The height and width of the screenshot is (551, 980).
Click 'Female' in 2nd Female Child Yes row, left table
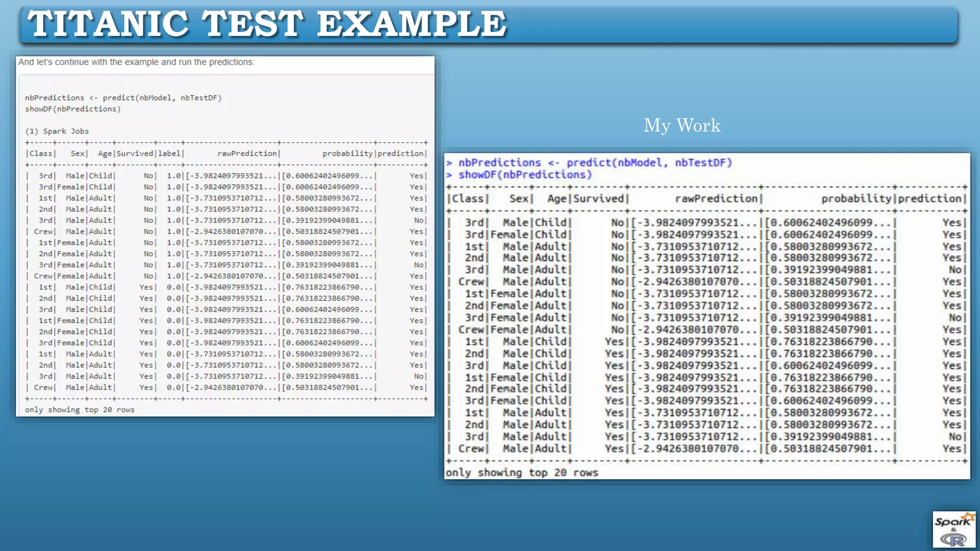71,332
